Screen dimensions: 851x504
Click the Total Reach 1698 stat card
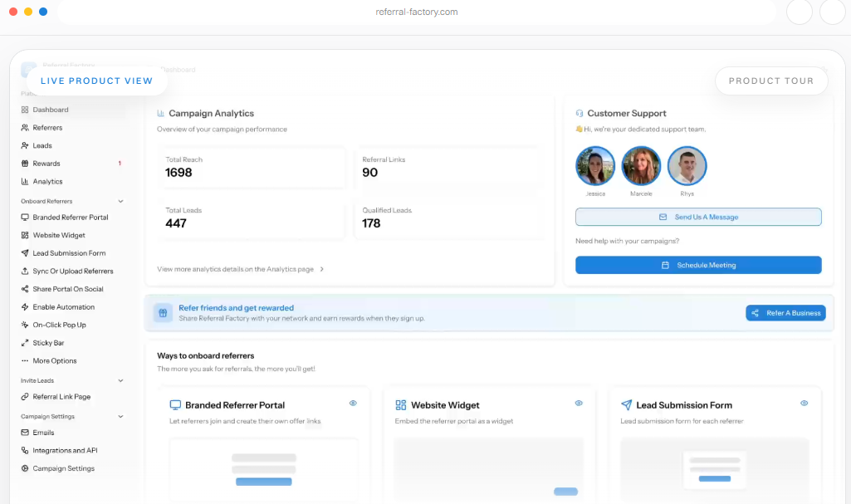252,168
